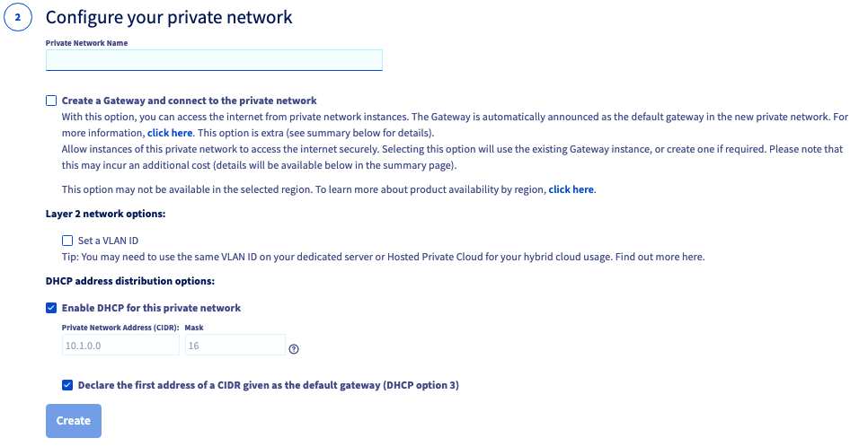Focus the Private Network Name field

click(x=214, y=60)
